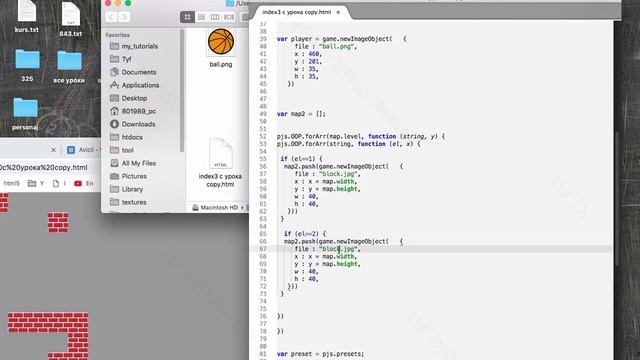Screen dimensions: 640x360
Task: Switch Finder to icon view
Action: point(187,17)
